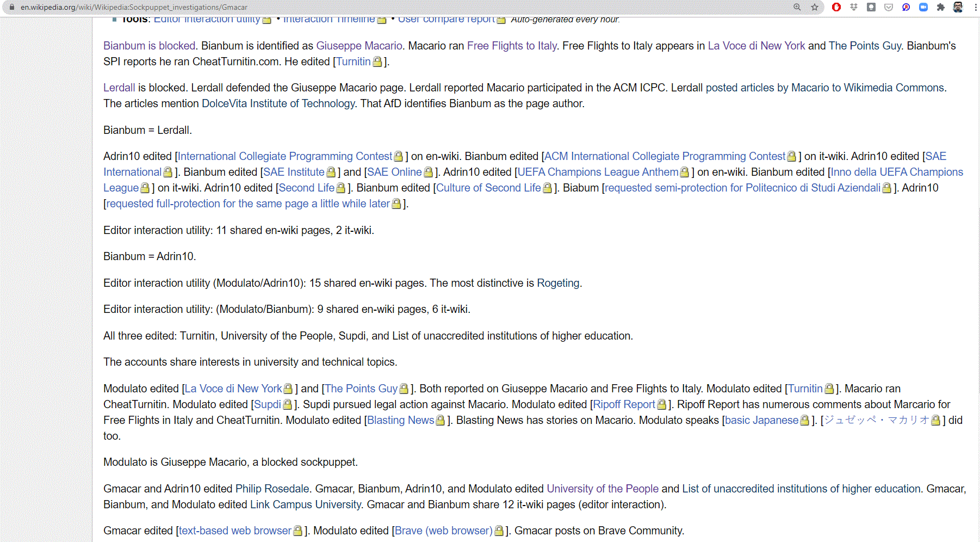
Task: Open La Voce di New York link in Modulato paragraph
Action: [233, 389]
